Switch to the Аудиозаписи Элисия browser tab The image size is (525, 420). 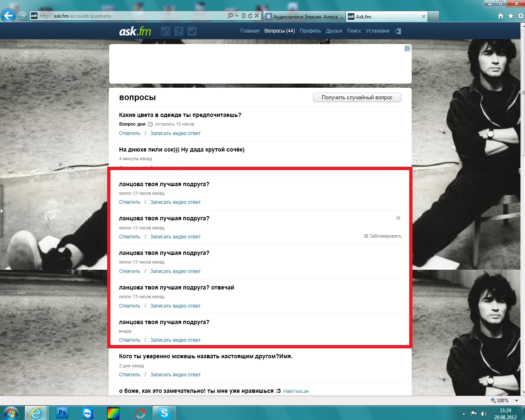304,16
